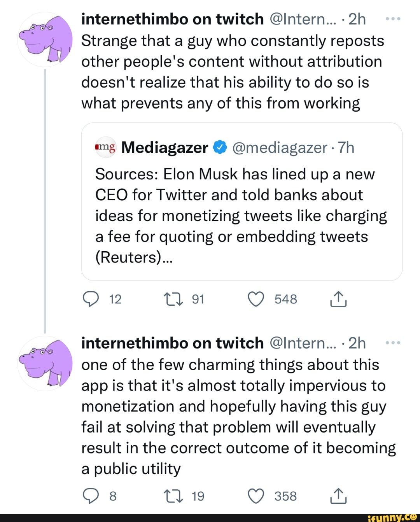This screenshot has width=420, height=522.
Task: Reply to the second tweet
Action: click(x=91, y=496)
